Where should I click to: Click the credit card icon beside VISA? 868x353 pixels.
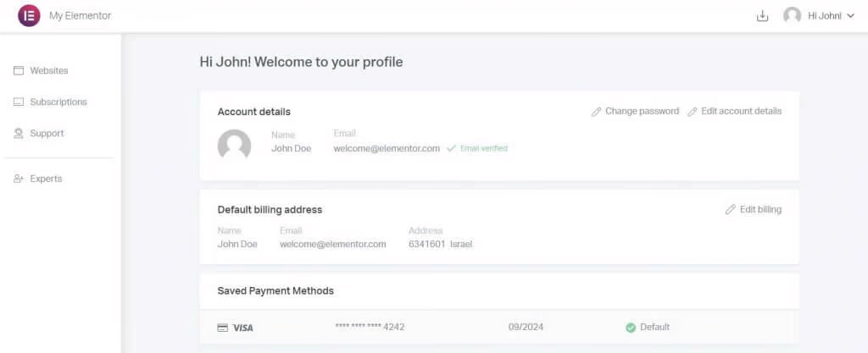point(223,328)
